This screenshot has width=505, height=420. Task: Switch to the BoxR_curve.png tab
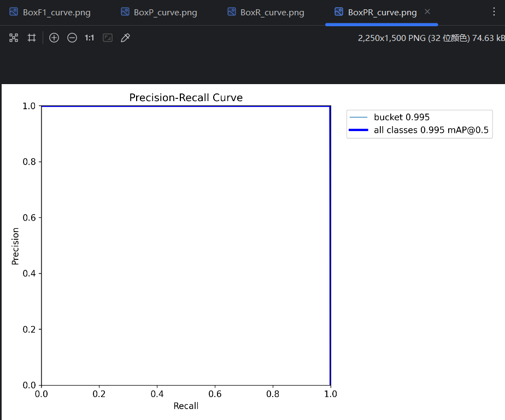pos(266,13)
